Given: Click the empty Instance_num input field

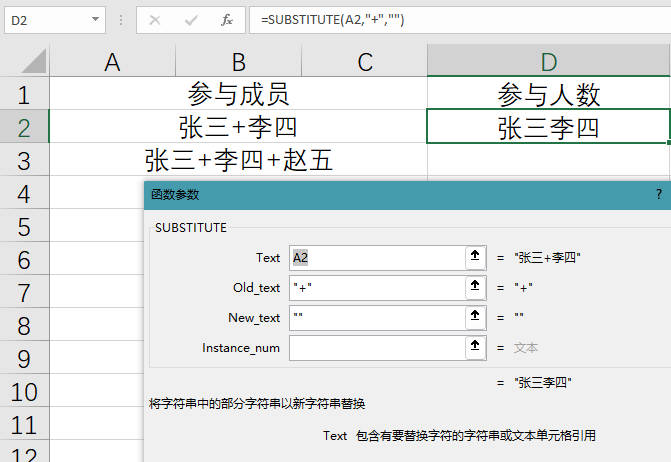Looking at the screenshot, I should pos(375,347).
